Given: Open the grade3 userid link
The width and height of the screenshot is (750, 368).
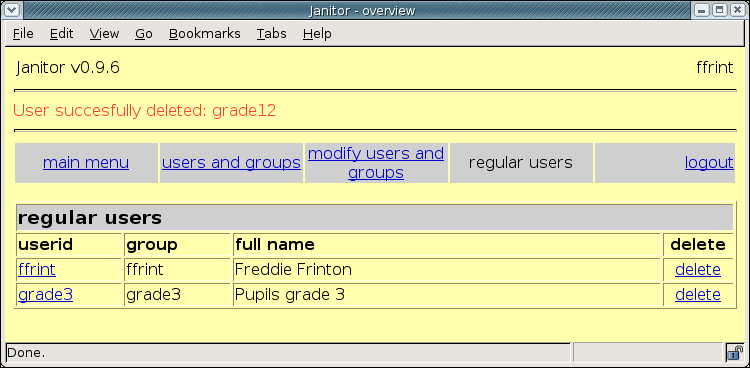Looking at the screenshot, I should point(45,295).
